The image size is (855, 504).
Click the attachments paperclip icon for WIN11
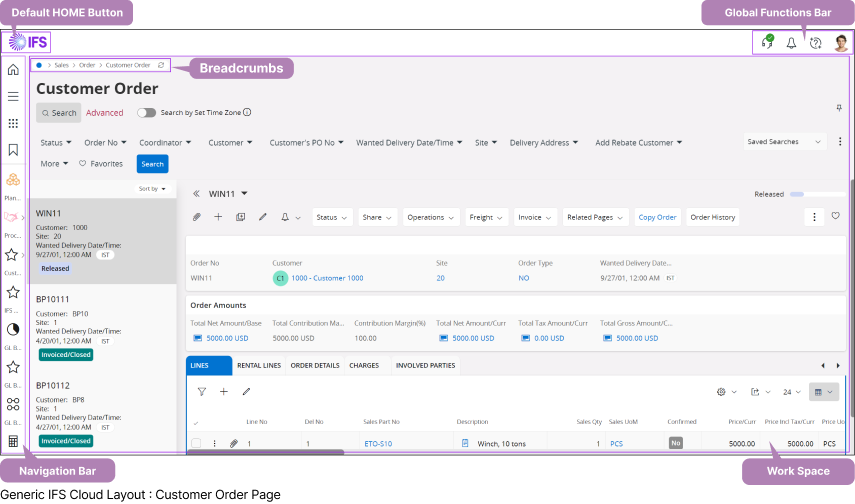(197, 217)
